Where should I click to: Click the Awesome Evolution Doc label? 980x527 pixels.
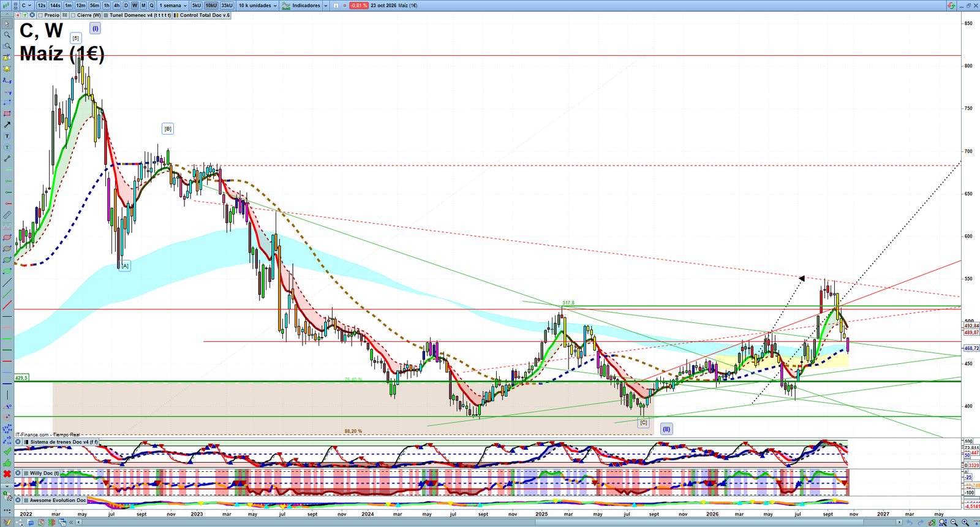pyautogui.click(x=58, y=501)
